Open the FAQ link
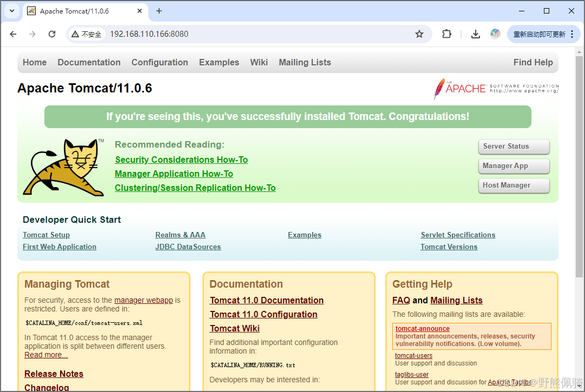 pyautogui.click(x=401, y=300)
